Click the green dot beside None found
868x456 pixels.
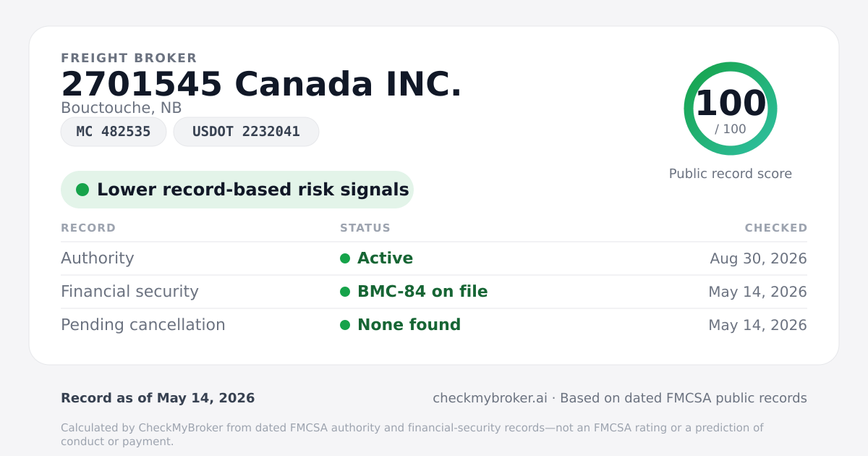pyautogui.click(x=345, y=325)
